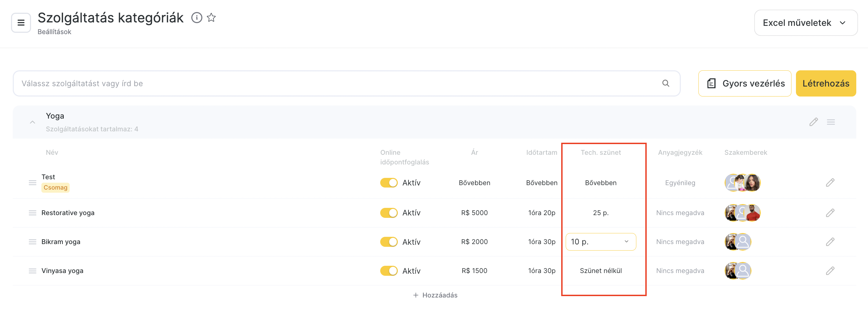Click Hozzáadás to add a service
Screen dimensions: 868x313
pos(435,295)
